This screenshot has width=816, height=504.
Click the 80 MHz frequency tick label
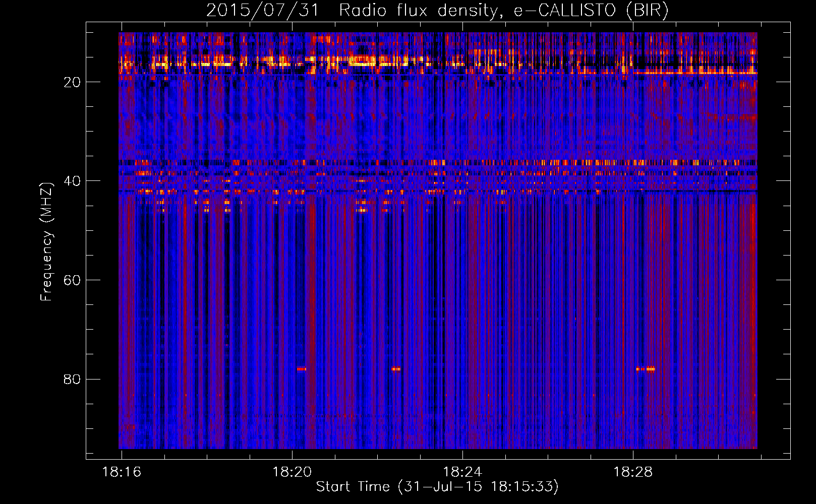click(72, 379)
